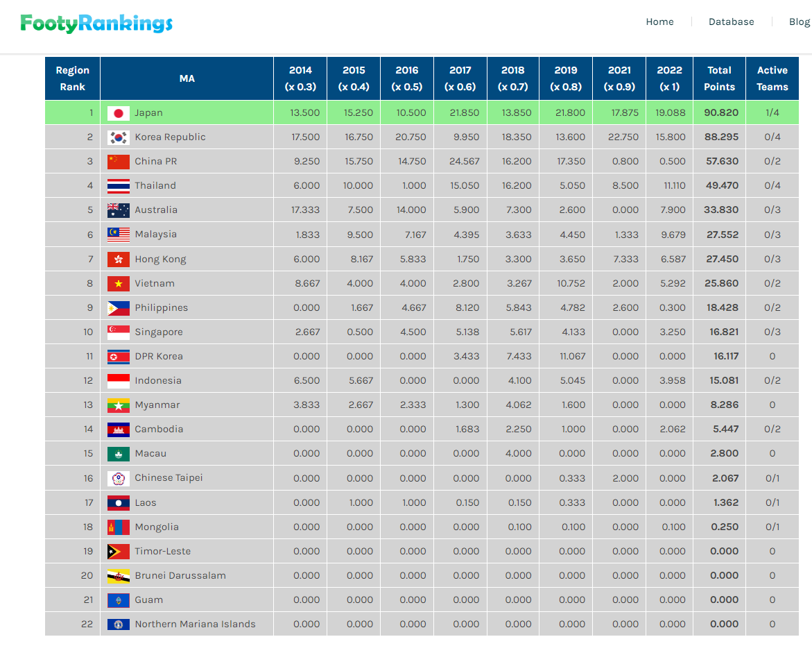
Task: Select the Singapore country name
Action: pyautogui.click(x=159, y=332)
